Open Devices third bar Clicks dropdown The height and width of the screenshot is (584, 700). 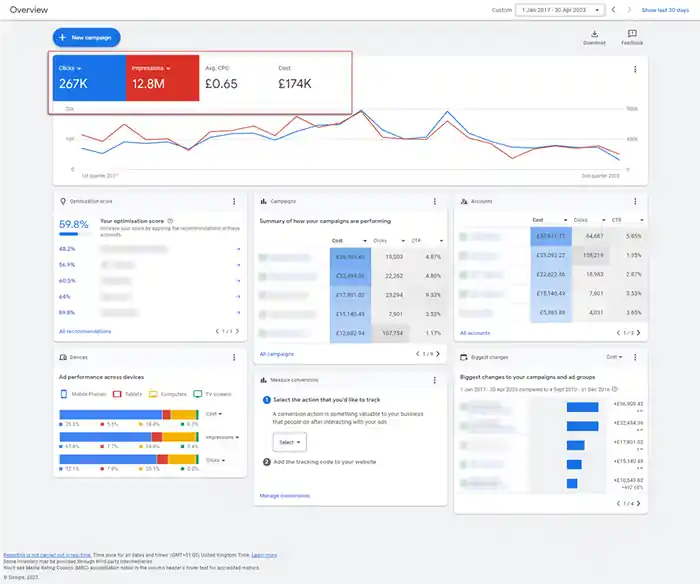point(215,460)
